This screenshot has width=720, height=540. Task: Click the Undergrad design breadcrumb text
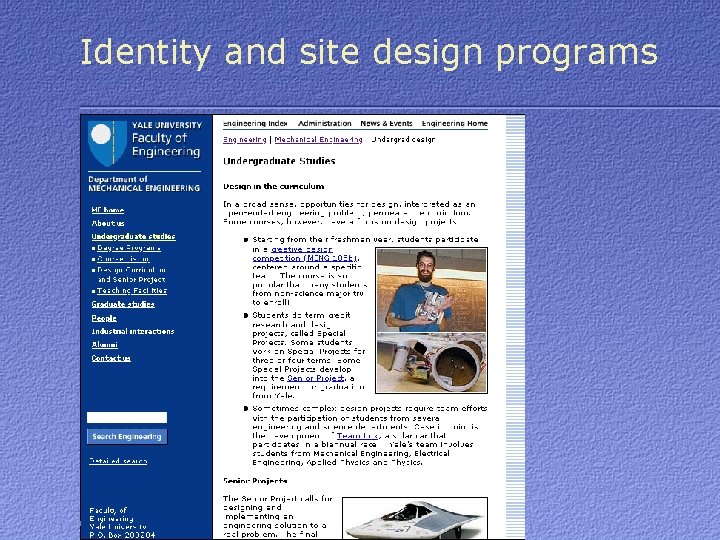click(403, 140)
